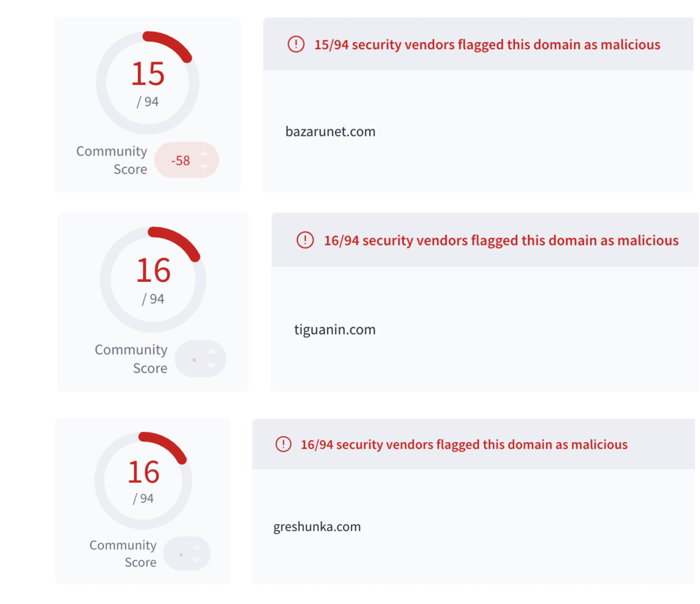This screenshot has height=604, width=700.
Task: Click the 16/94 banner text above tiguanin.com
Action: pyautogui.click(x=501, y=241)
